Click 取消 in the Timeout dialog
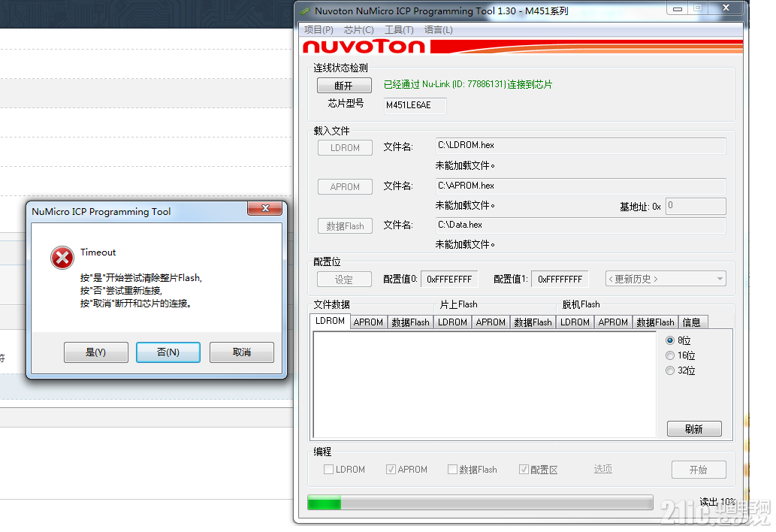 pyautogui.click(x=241, y=352)
